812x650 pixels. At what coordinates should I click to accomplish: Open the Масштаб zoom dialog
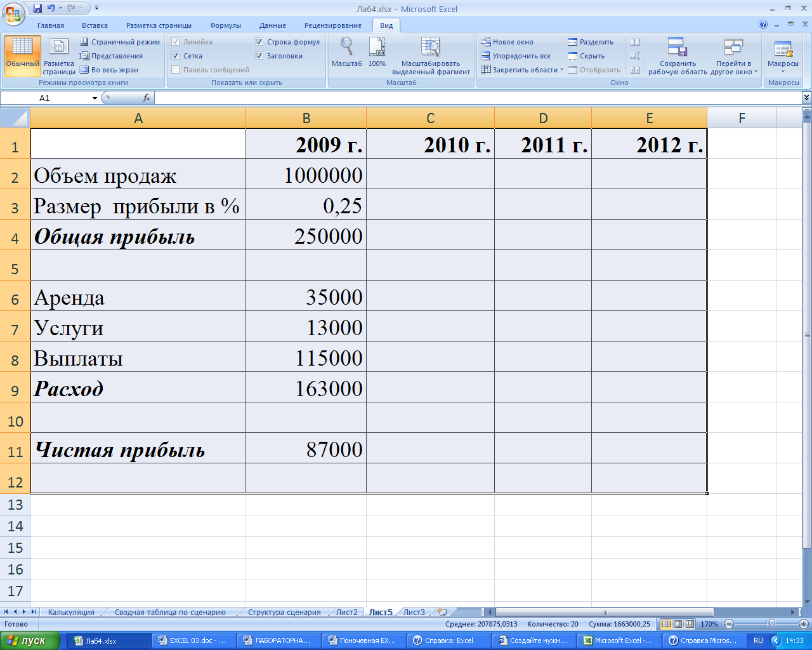coord(346,52)
